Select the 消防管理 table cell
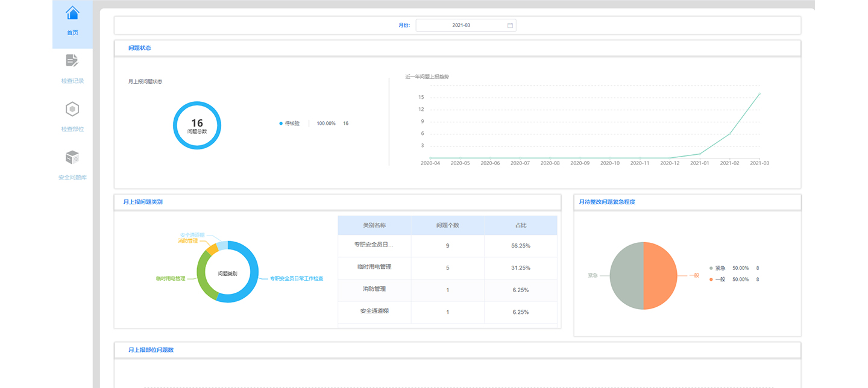 click(374, 289)
